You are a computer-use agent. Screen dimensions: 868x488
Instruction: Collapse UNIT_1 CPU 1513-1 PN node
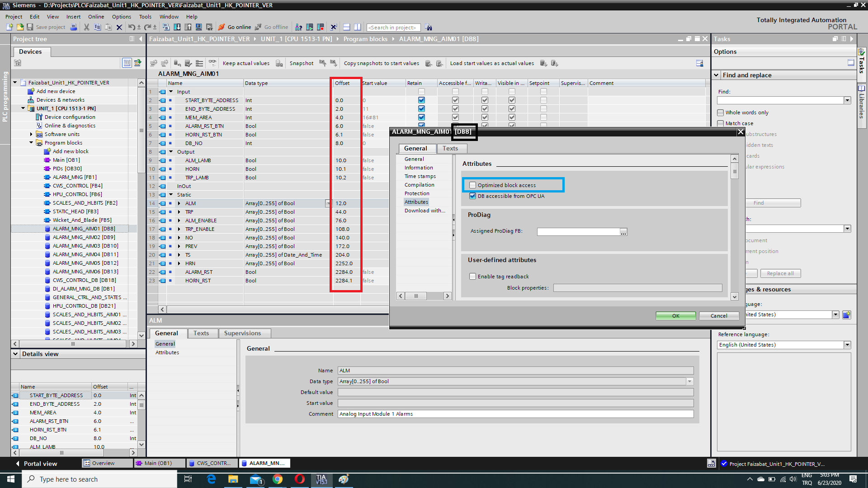coord(23,108)
